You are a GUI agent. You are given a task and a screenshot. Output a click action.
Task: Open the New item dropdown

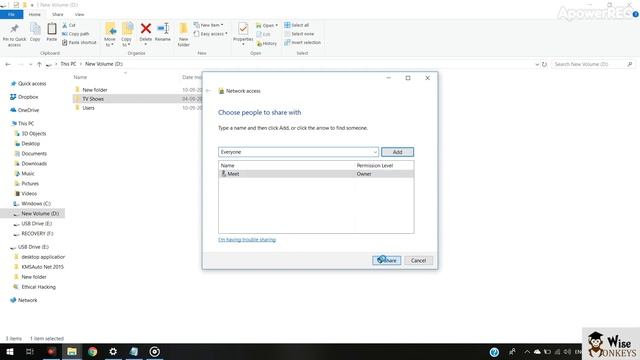[x=209, y=25]
